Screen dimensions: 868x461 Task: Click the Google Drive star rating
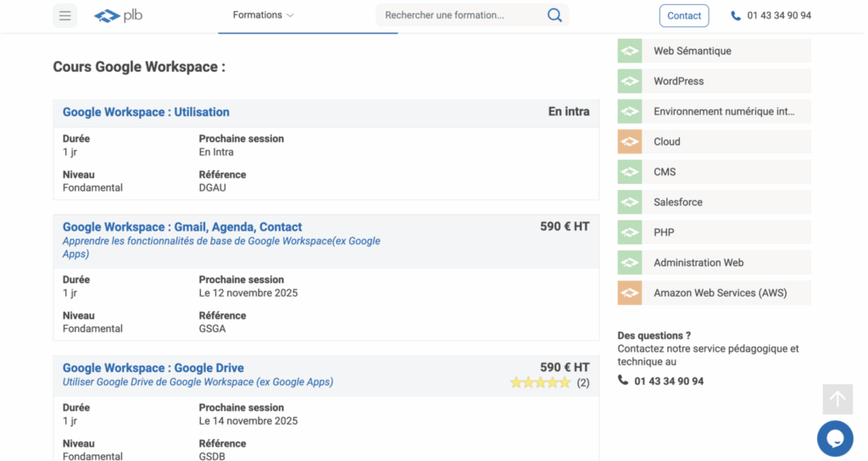tap(540, 382)
